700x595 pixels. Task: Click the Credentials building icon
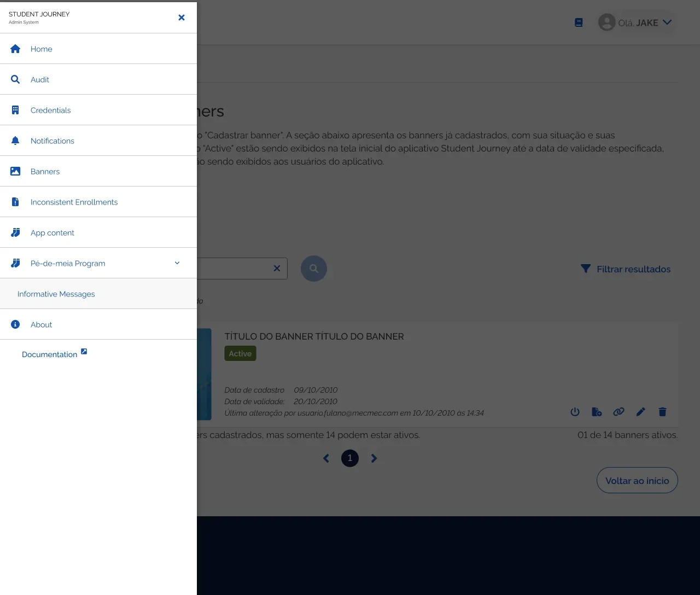click(15, 110)
